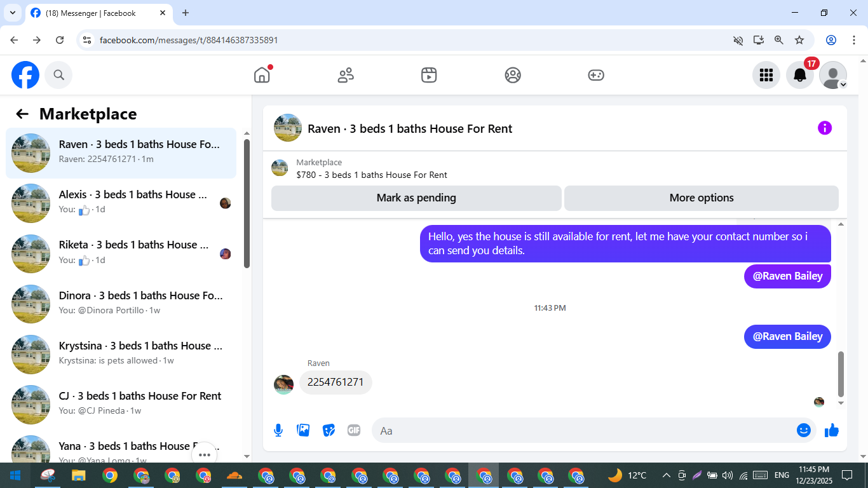Open the Alexis conversation

click(121, 203)
